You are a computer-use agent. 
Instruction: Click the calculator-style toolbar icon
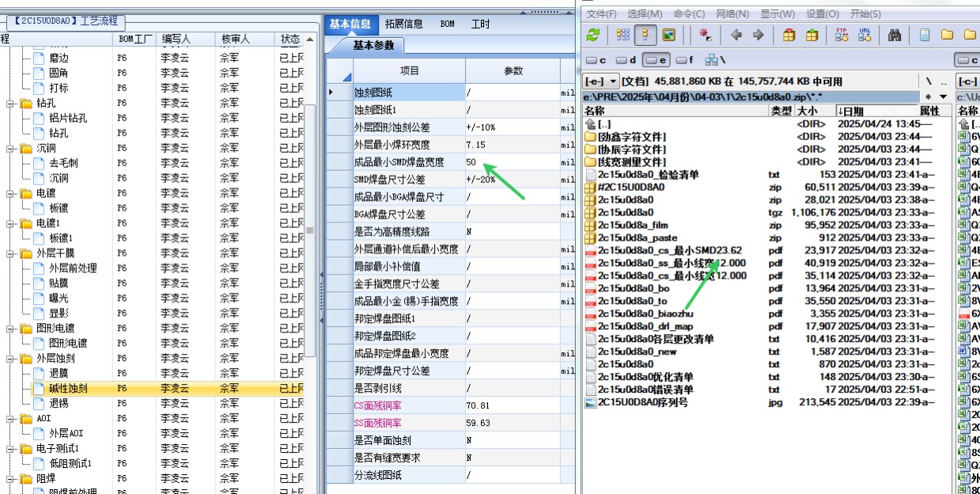(x=925, y=35)
